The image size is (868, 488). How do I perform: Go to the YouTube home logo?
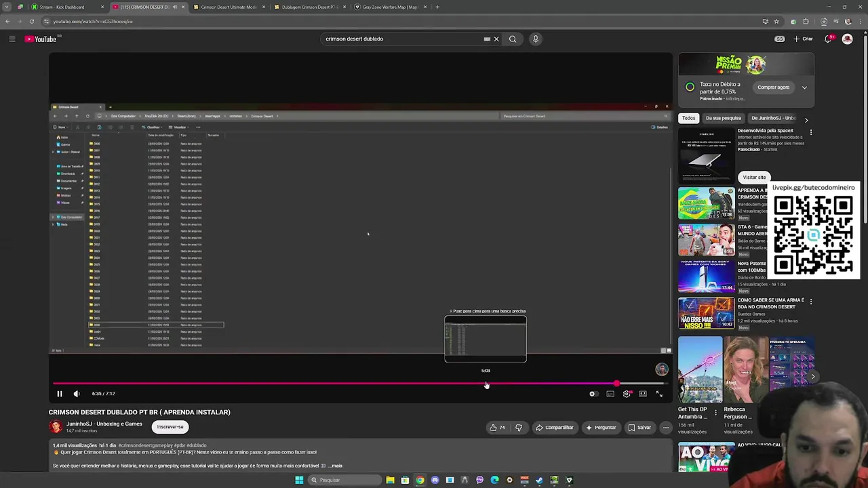41,39
